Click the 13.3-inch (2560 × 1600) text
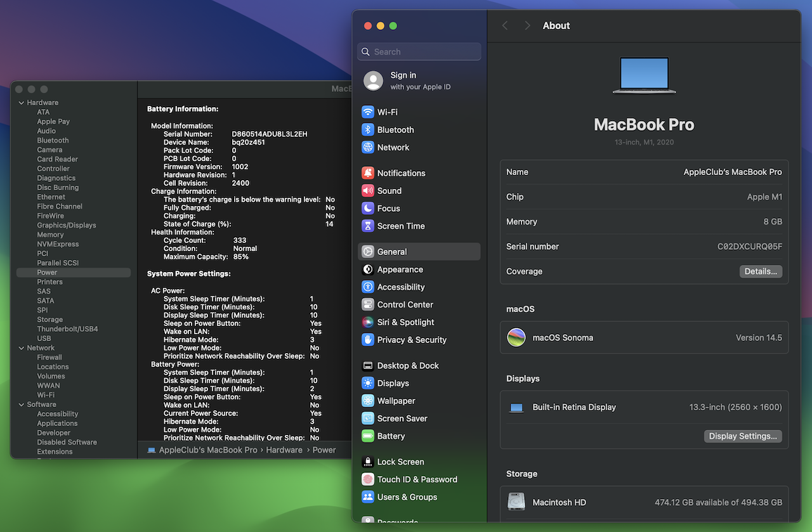Viewport: 812px width, 532px height. pos(736,408)
